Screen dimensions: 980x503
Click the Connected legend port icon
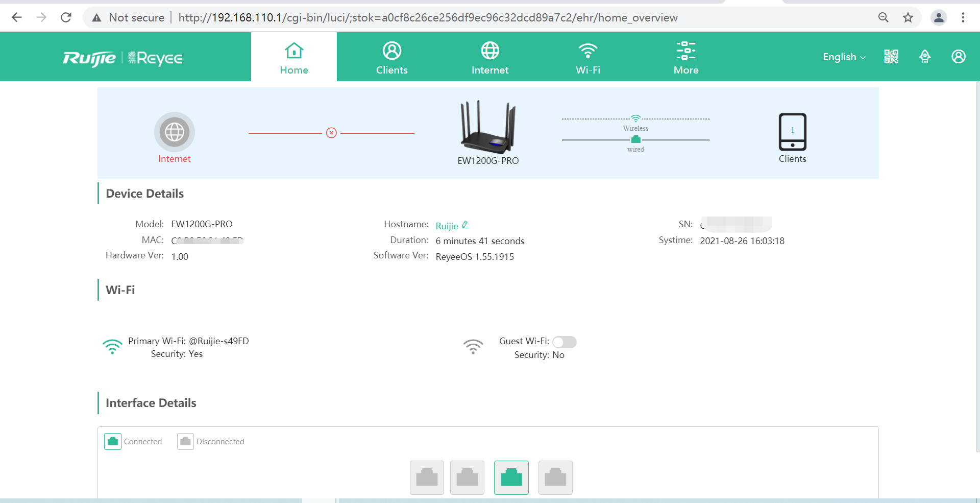point(113,441)
